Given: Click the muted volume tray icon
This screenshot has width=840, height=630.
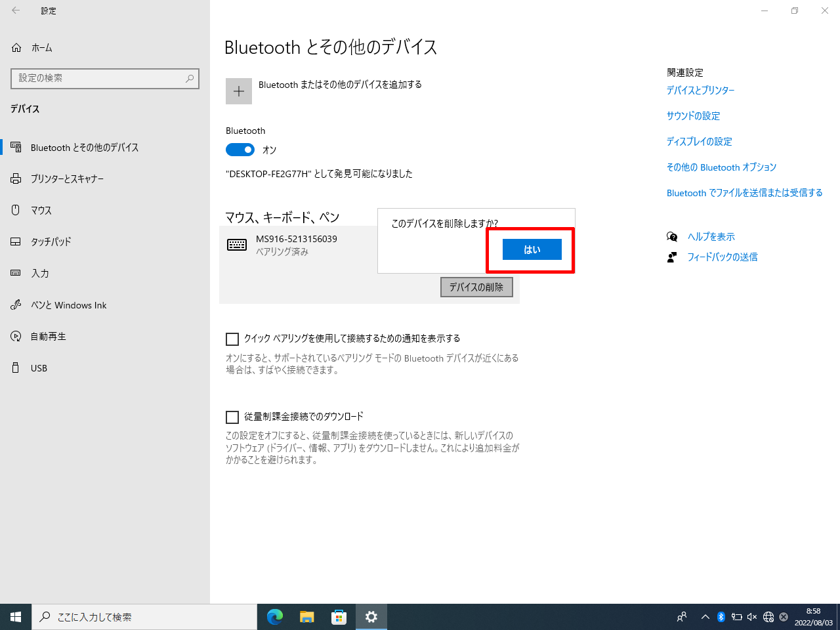Looking at the screenshot, I should 752,617.
